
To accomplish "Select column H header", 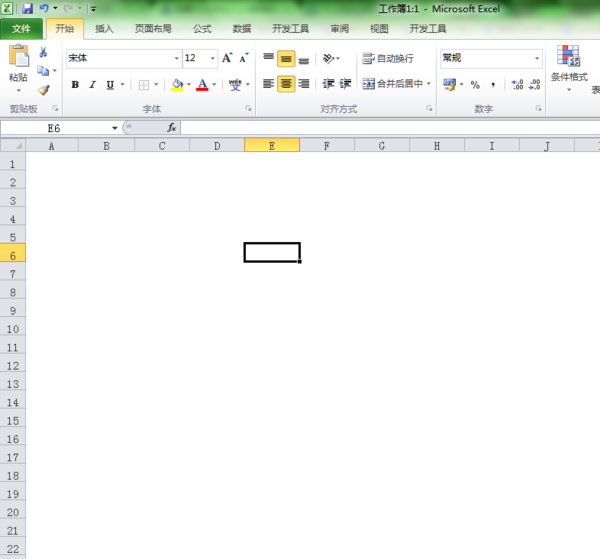I will point(437,145).
